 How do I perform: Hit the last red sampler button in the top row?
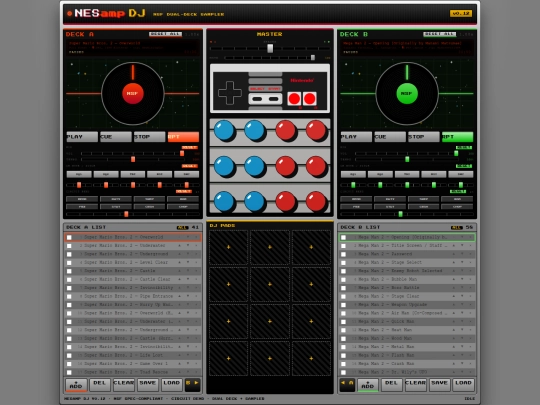click(x=316, y=130)
